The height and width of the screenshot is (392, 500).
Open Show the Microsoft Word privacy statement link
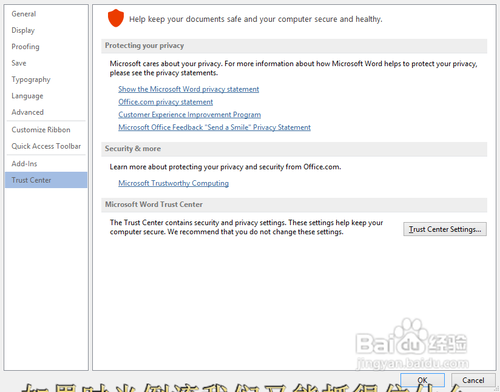[x=188, y=89]
